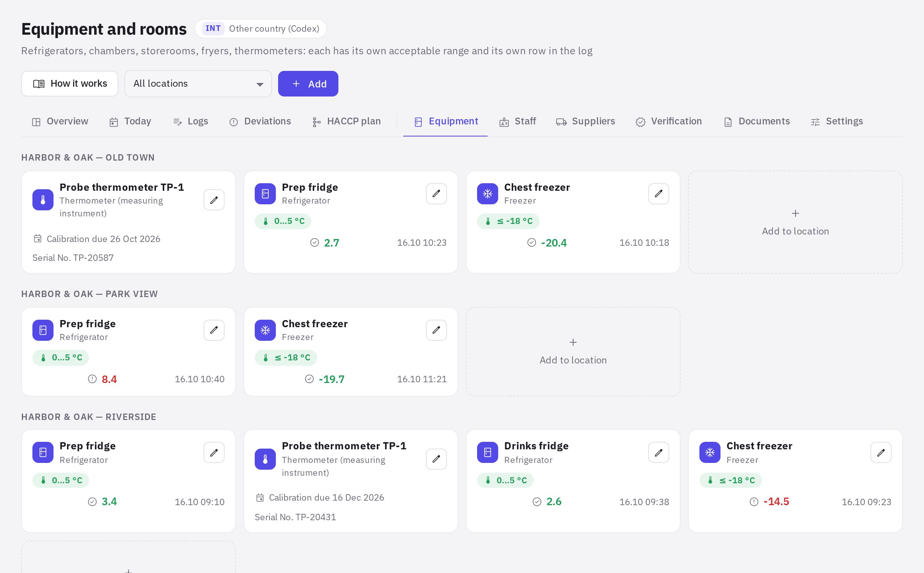This screenshot has height=573, width=924.
Task: Switch to the Deviations tab
Action: [260, 122]
